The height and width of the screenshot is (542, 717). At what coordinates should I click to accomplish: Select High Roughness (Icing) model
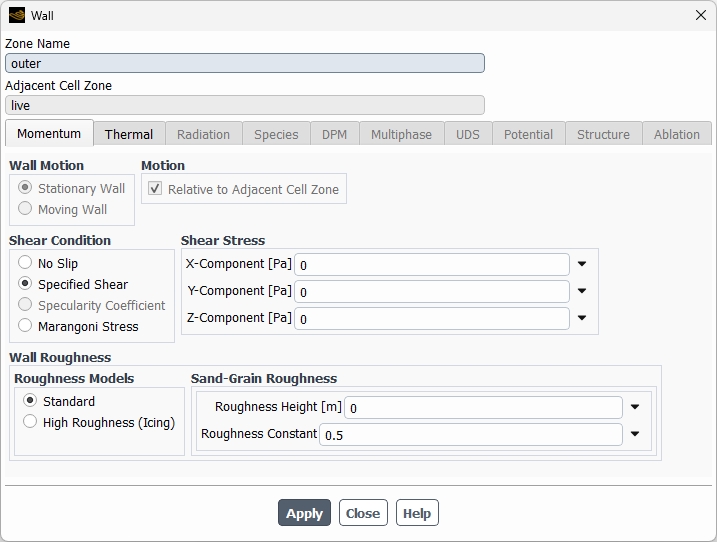[x=30, y=422]
